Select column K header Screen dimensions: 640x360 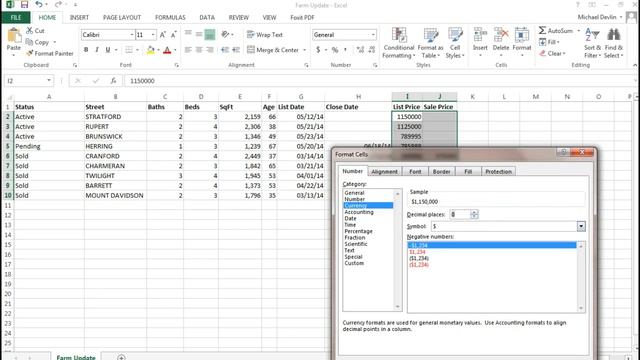[x=472, y=97]
